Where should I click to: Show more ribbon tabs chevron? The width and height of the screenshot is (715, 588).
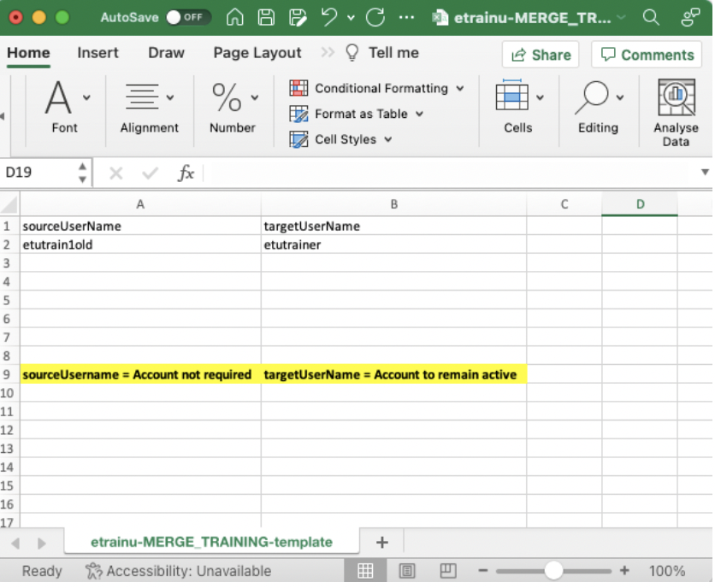point(328,52)
